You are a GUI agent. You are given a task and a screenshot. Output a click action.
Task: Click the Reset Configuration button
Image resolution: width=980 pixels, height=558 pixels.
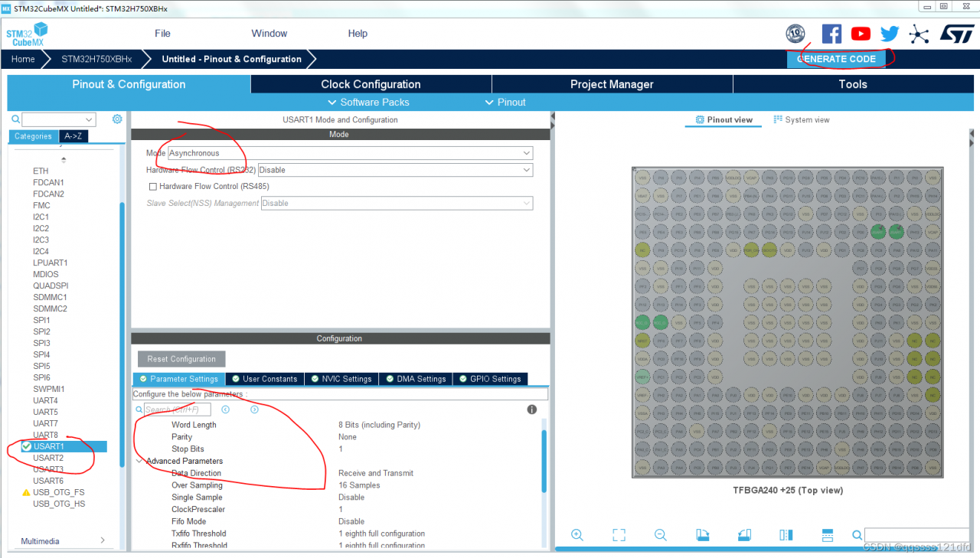(x=181, y=359)
